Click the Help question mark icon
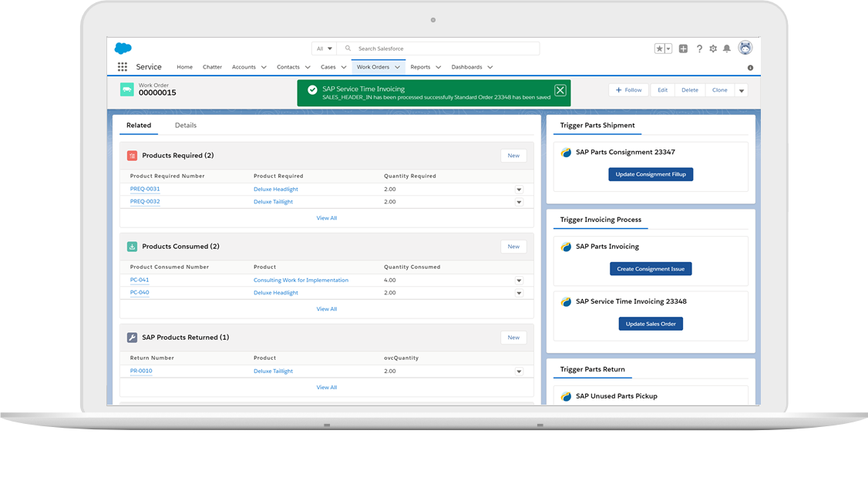The height and width of the screenshot is (501, 868). coord(699,49)
